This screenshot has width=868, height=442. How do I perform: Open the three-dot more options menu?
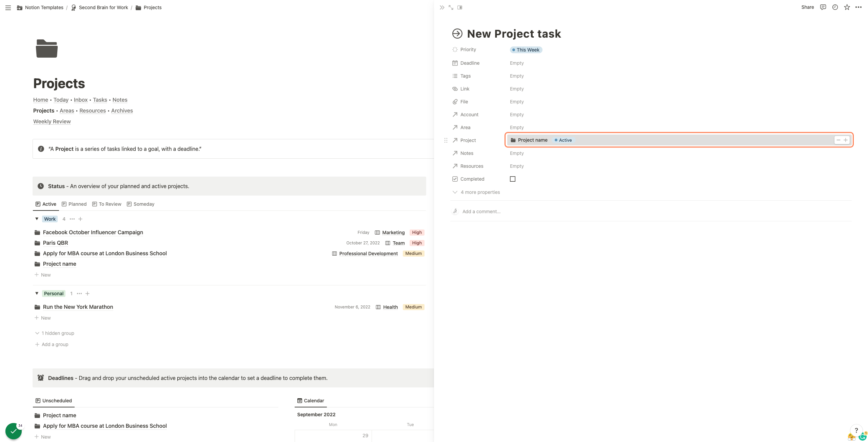pyautogui.click(x=859, y=7)
